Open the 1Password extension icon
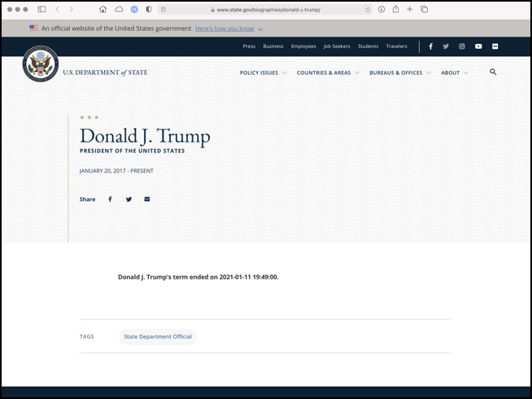Screen dimensions: 532x399 pyautogui.click(x=134, y=10)
